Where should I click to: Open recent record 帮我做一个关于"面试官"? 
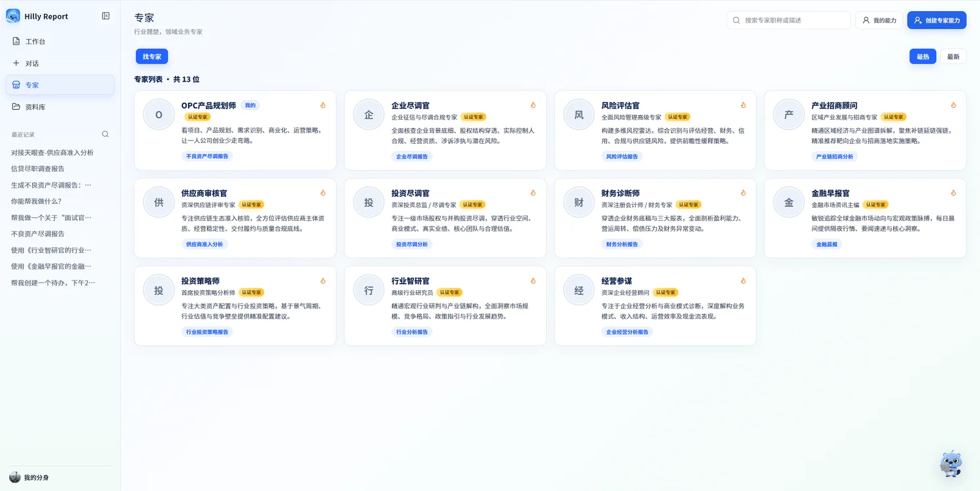pos(52,218)
